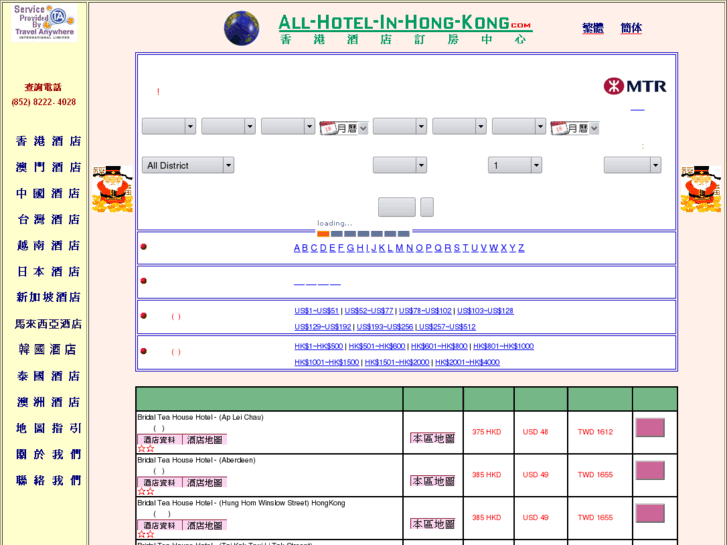Click letter A in the alphabet index
The image size is (727, 545).
tap(297, 248)
